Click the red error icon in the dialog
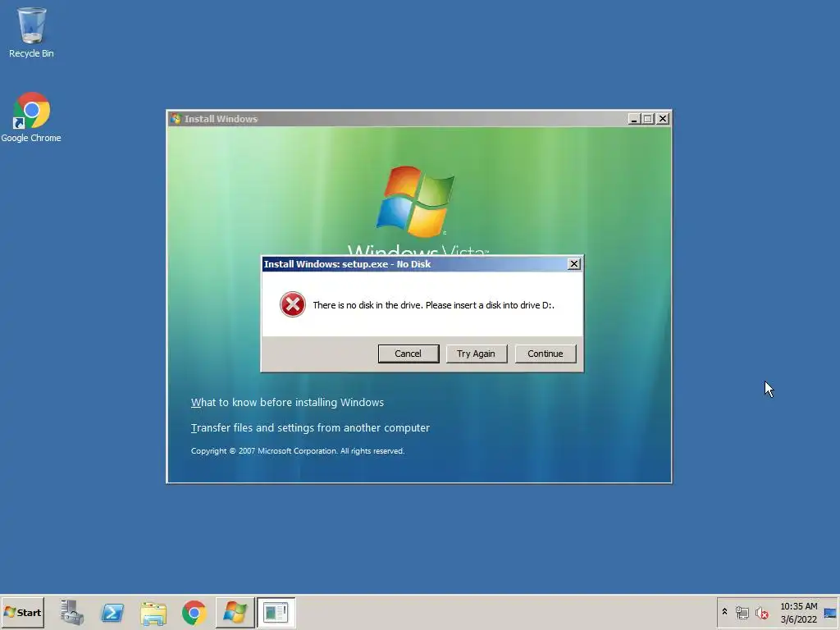Viewport: 840px width, 630px height. coord(293,304)
